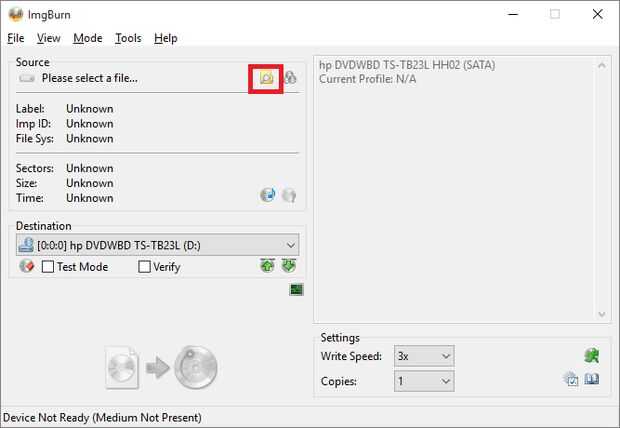
Task: Enable the Test Mode checkbox
Action: point(48,267)
